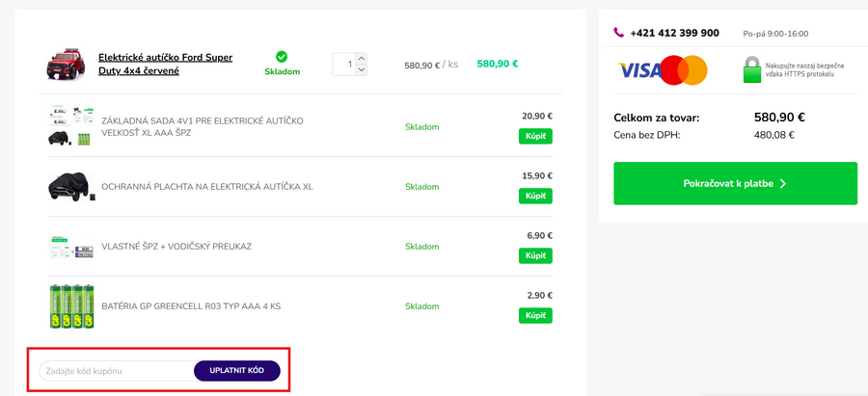Viewport: 868px width, 396px height.
Task: Focus the coupon code input field
Action: (x=116, y=371)
